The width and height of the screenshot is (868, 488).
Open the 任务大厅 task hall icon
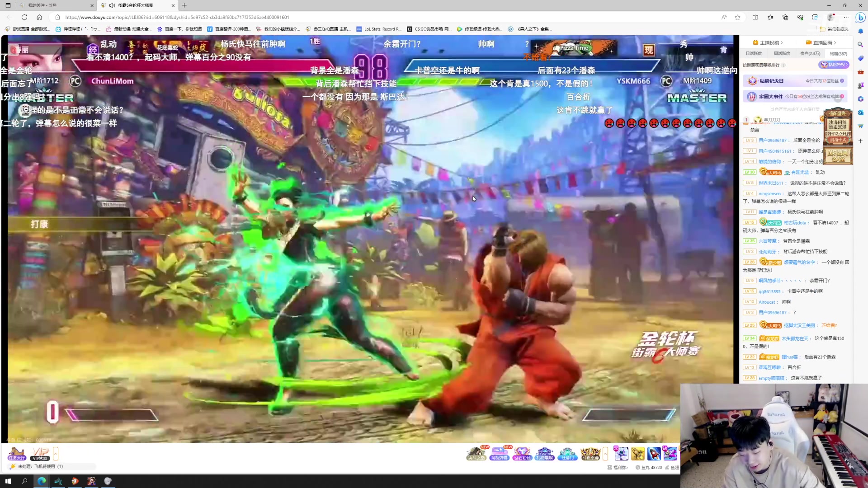point(17,453)
